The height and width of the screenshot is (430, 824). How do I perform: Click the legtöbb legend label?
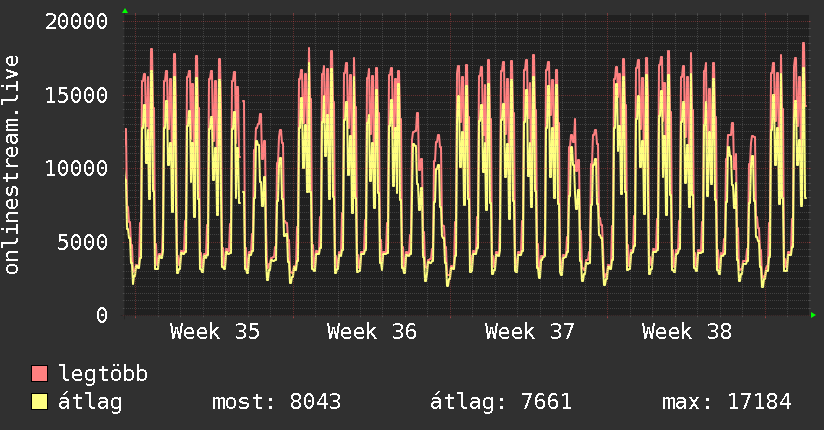pyautogui.click(x=103, y=374)
